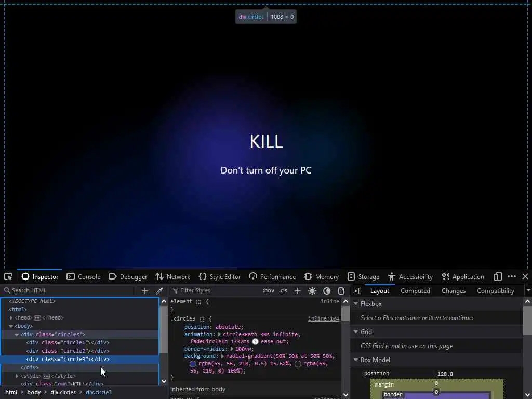Click body in the breadcrumb trail

click(x=34, y=392)
